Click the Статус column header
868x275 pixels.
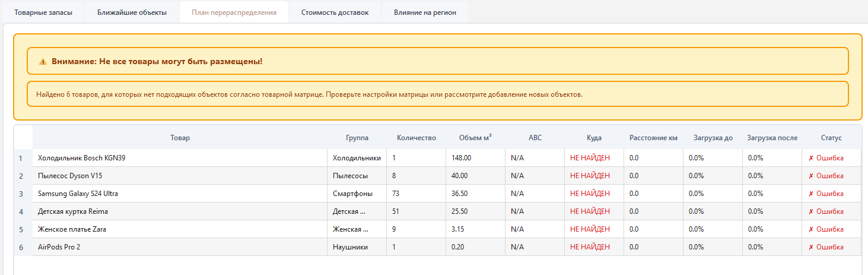(x=831, y=138)
